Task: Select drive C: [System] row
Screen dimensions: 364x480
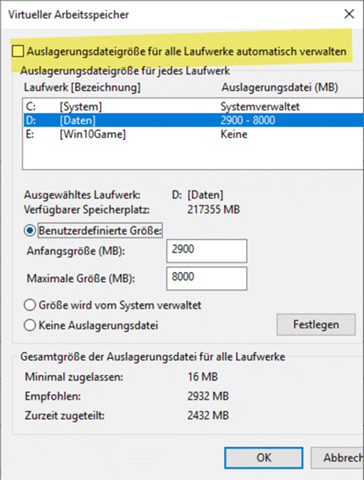Action: 193,107
